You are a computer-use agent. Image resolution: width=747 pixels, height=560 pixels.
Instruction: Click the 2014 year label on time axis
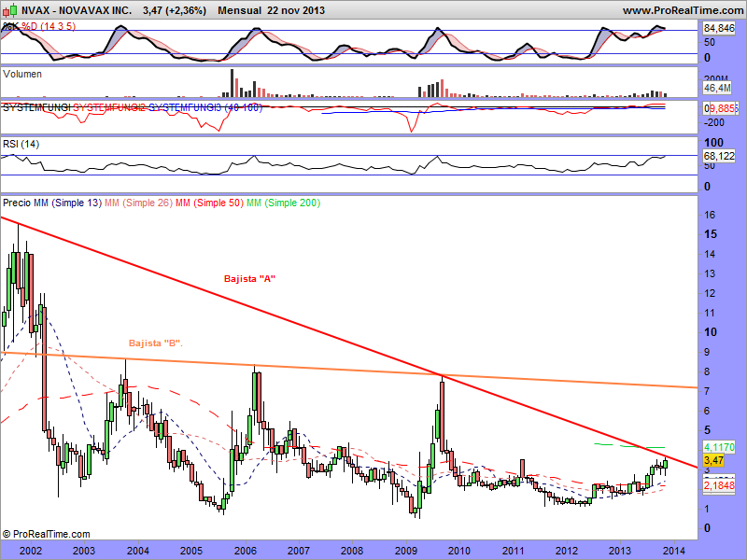(673, 551)
